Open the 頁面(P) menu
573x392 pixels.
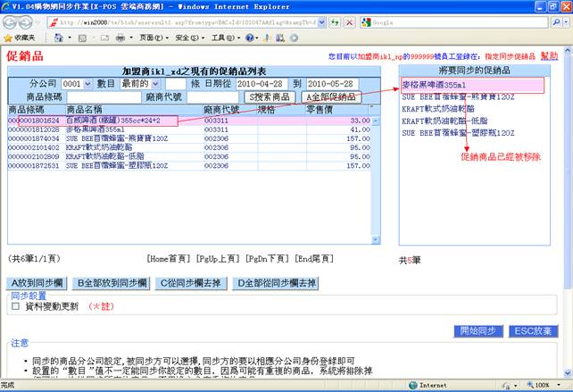154,38
